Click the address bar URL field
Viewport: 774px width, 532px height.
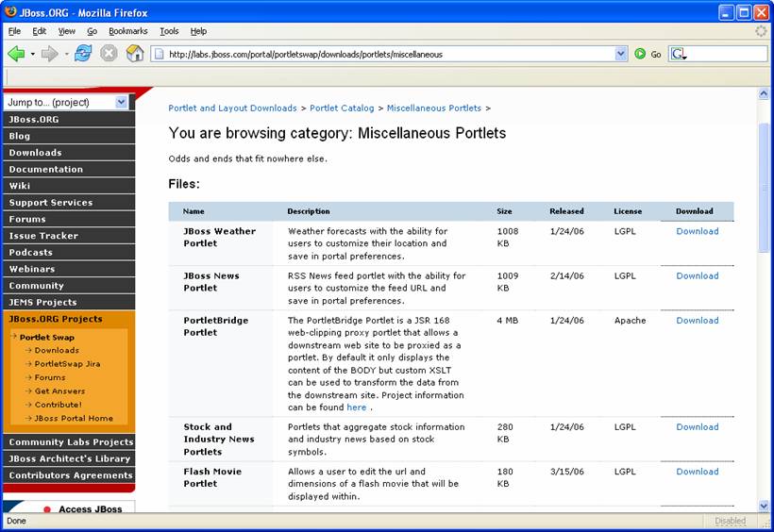tap(390, 54)
